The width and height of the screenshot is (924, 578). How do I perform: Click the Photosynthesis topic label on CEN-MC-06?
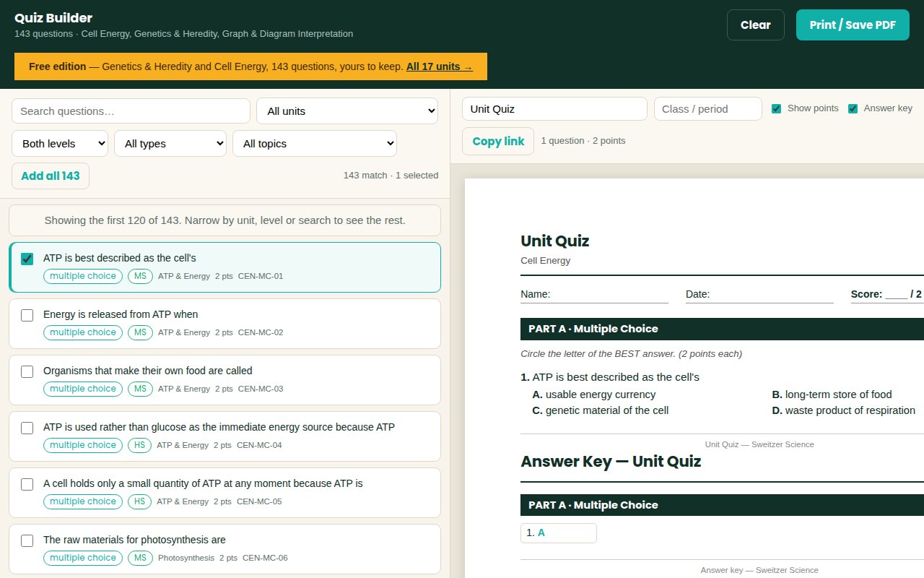tap(186, 558)
